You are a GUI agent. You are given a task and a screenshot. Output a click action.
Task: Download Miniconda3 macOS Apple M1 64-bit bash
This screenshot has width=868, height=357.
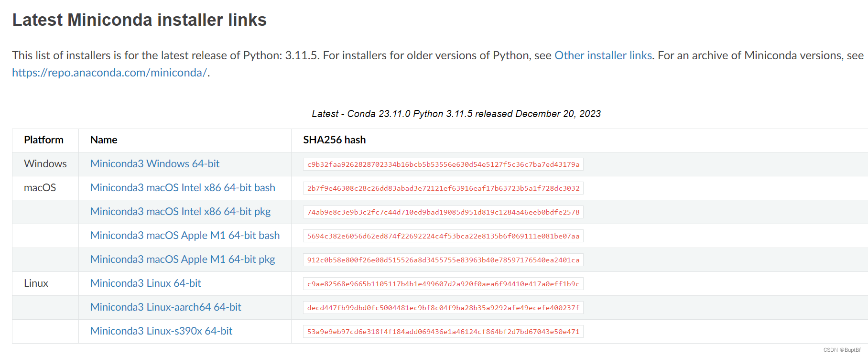(x=185, y=235)
